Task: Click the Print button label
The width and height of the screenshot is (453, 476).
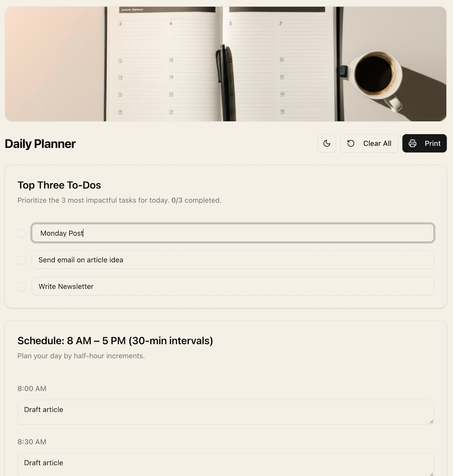Action: coord(432,143)
